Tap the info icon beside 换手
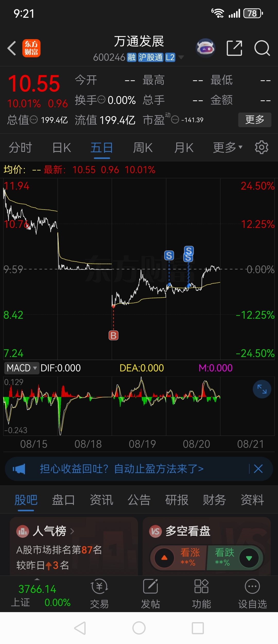This screenshot has height=644, width=278. 102,99
